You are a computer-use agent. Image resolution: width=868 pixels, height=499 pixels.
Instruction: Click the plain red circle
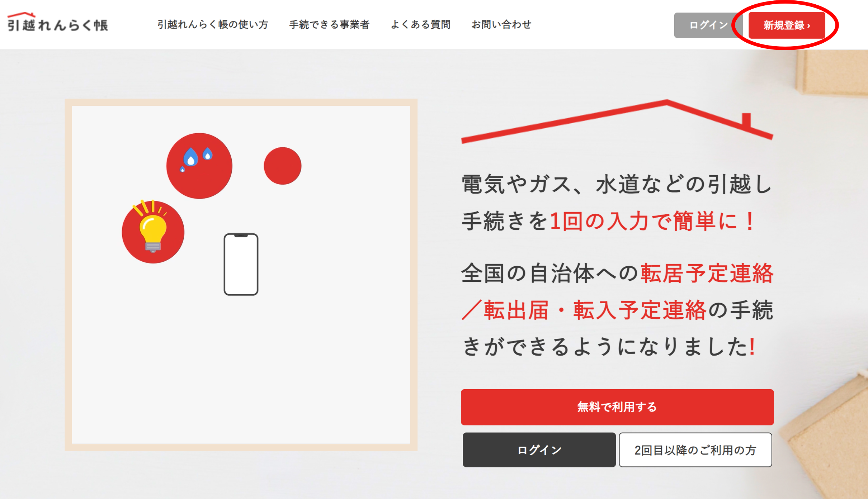click(x=283, y=166)
